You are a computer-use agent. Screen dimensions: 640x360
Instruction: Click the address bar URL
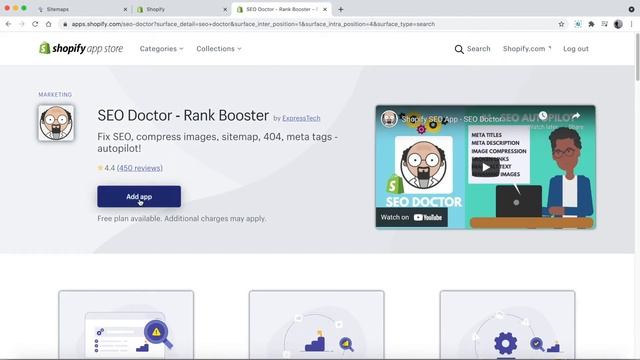(253, 24)
